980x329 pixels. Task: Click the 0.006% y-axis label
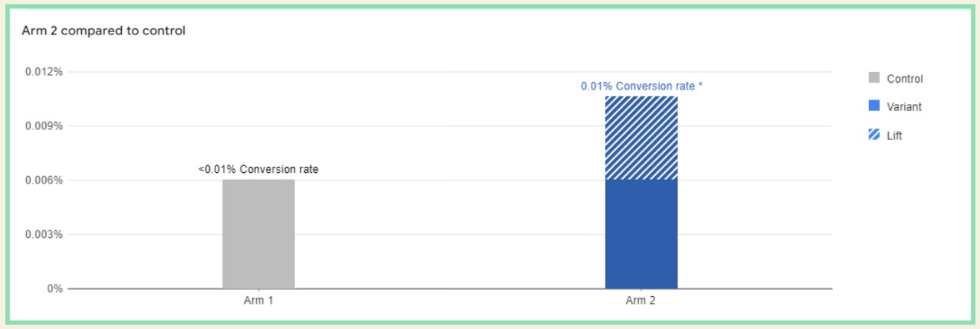pyautogui.click(x=44, y=181)
